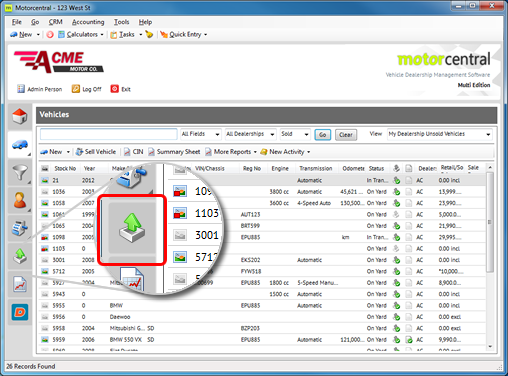
Task: Open the Customers person sidebar icon
Action: point(20,201)
